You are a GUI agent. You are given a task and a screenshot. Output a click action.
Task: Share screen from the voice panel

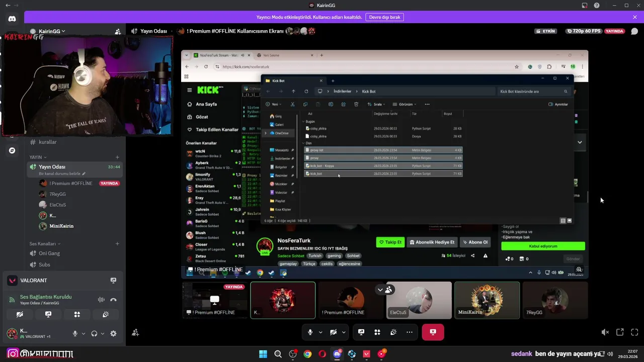pyautogui.click(x=48, y=314)
